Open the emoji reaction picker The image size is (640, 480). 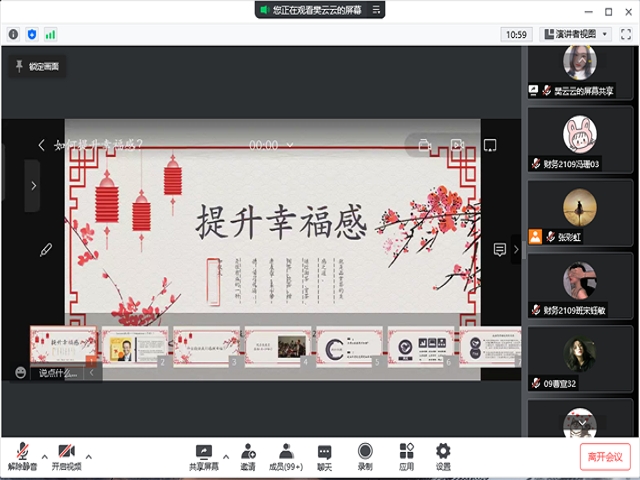pyautogui.click(x=20, y=372)
